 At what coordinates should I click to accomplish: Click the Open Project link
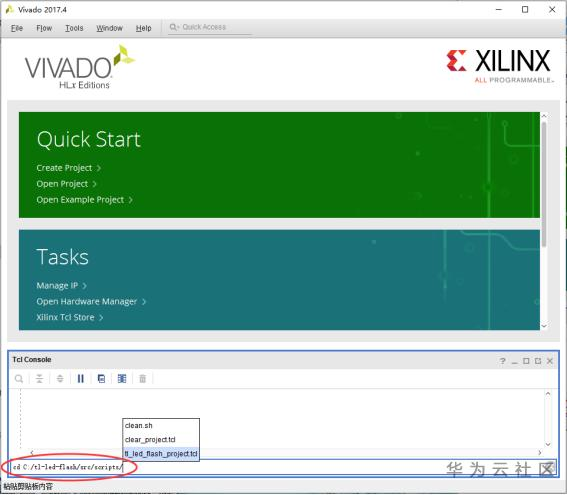point(66,184)
